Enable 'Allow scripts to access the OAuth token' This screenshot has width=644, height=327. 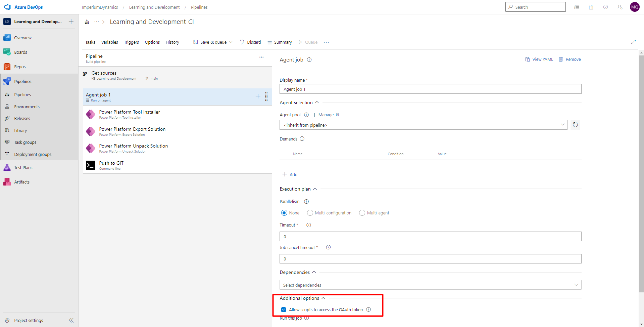coord(284,310)
